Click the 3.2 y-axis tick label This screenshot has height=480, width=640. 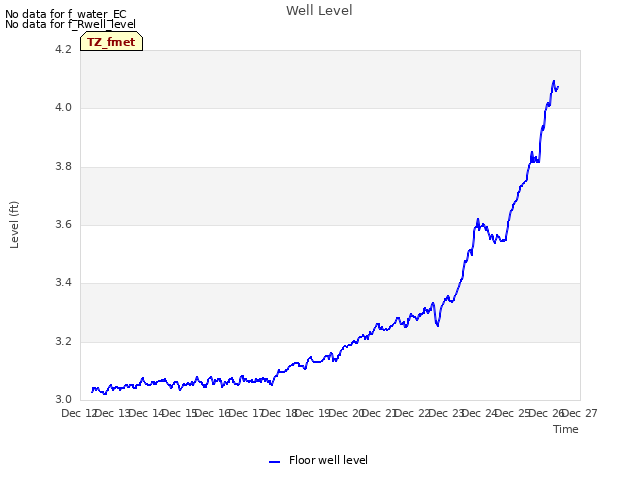click(63, 341)
